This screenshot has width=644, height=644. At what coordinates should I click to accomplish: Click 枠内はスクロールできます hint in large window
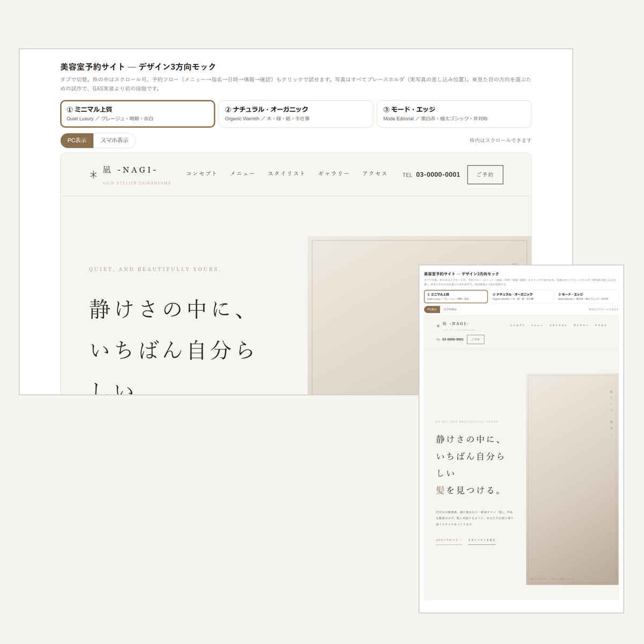pos(501,141)
